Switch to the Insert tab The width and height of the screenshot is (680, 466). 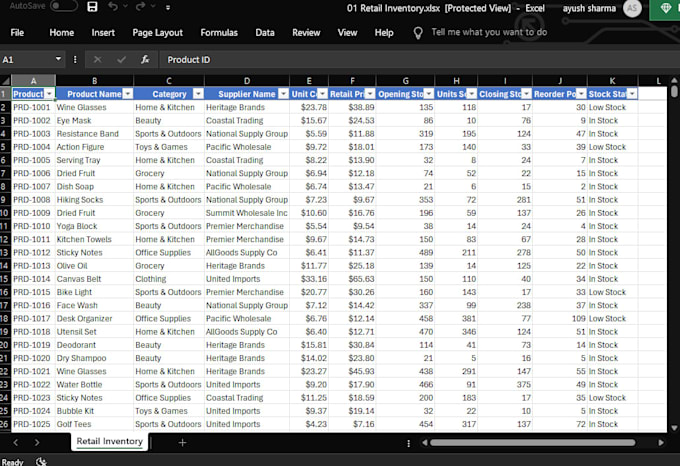(x=103, y=33)
